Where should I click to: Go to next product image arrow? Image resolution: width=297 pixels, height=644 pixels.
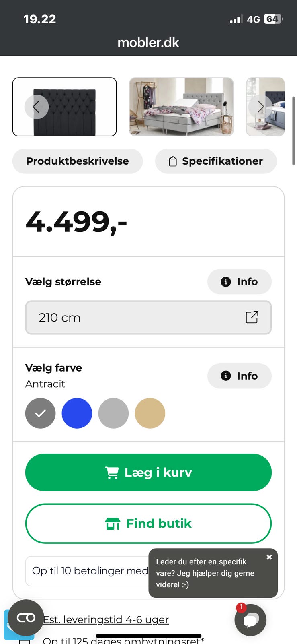point(260,107)
